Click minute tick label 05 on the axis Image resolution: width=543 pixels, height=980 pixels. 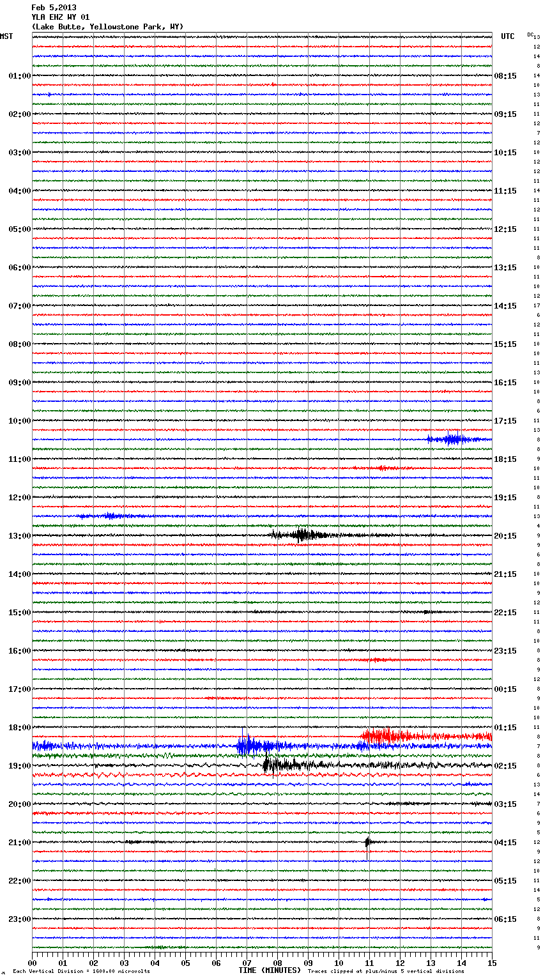[x=186, y=963]
